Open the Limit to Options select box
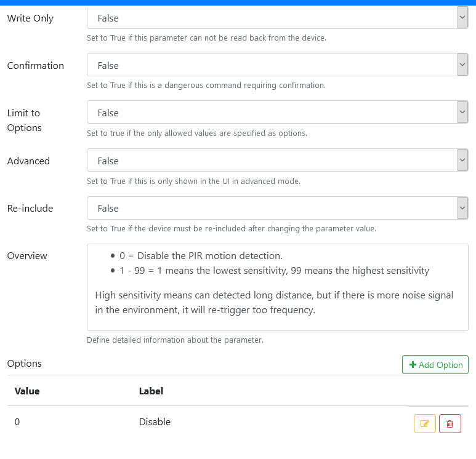 click(x=277, y=113)
